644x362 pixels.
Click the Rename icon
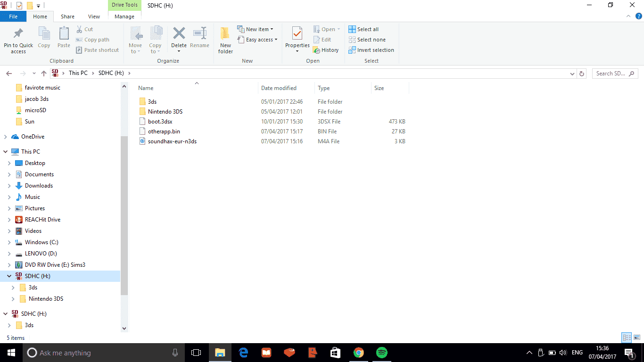tap(200, 33)
